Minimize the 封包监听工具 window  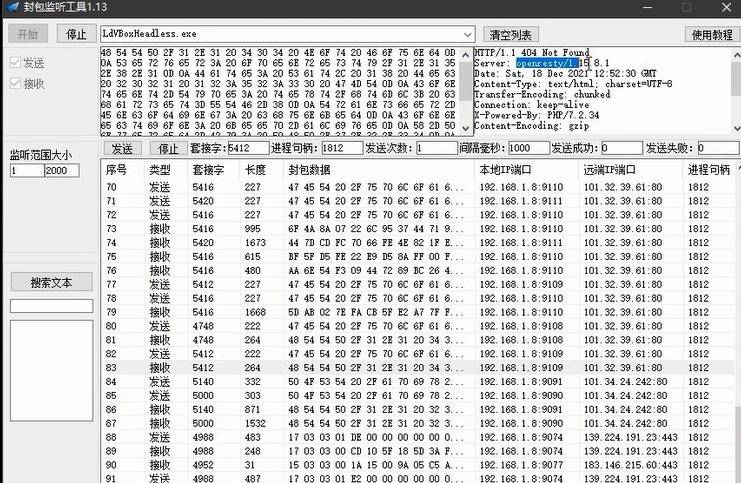(647, 7)
